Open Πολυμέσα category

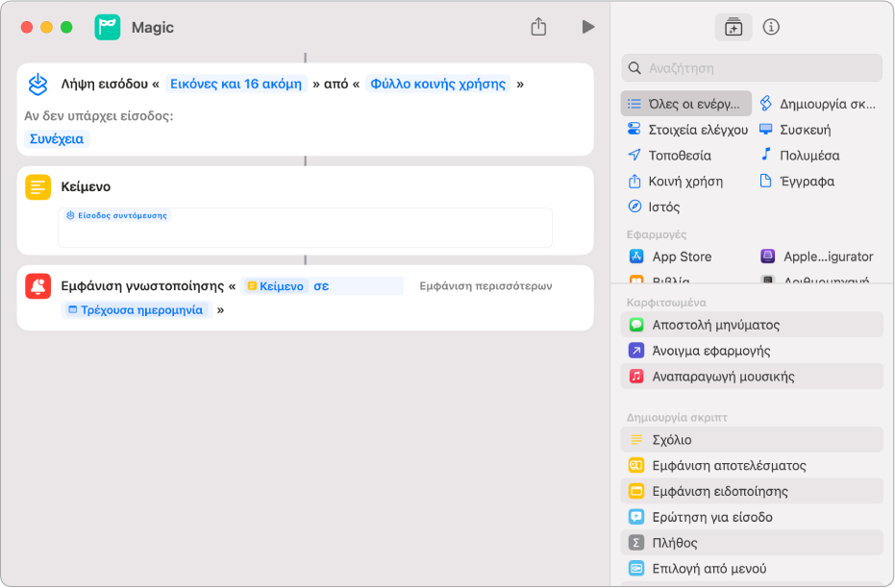pos(799,155)
